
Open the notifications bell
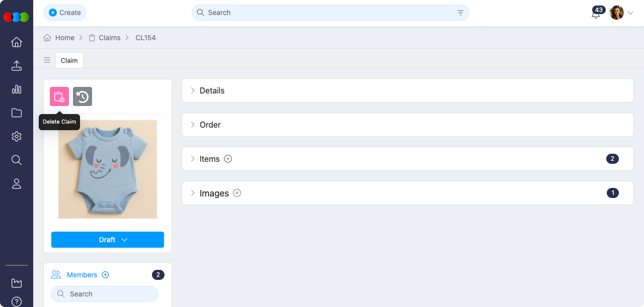click(x=596, y=14)
